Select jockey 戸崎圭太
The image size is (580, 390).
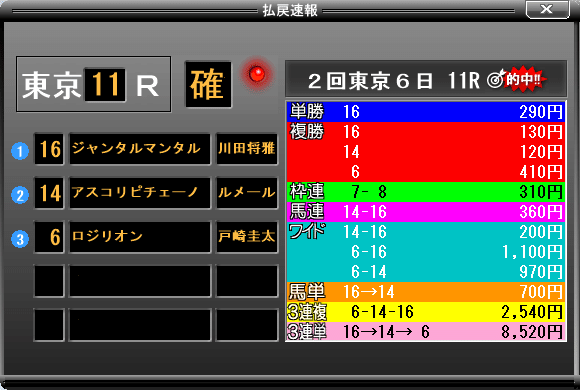pyautogui.click(x=247, y=237)
